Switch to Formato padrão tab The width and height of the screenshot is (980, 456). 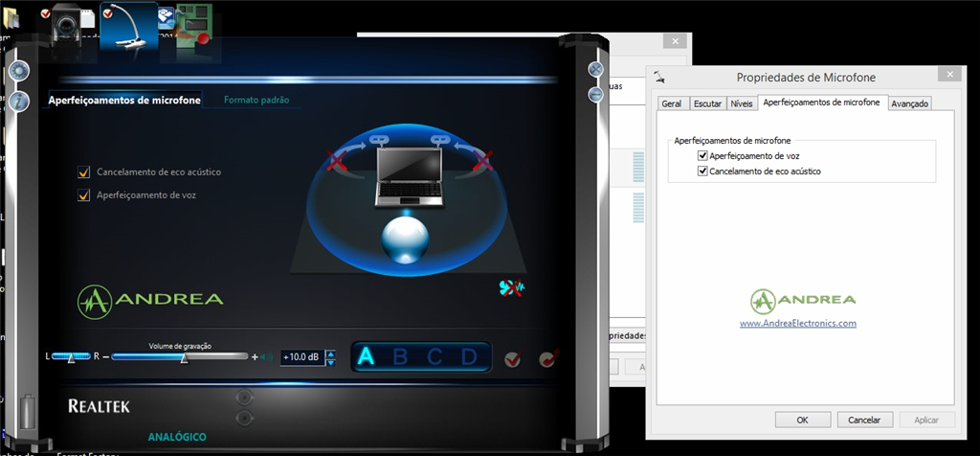(x=256, y=100)
